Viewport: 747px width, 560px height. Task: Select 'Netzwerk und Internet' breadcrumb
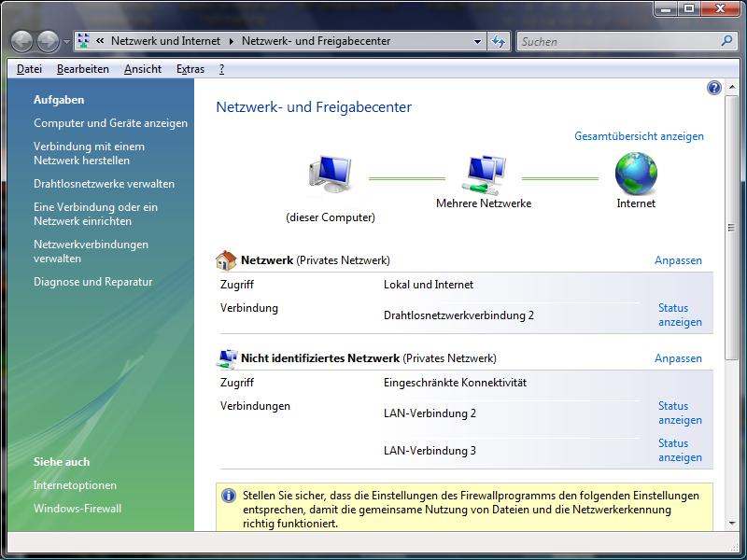[165, 41]
